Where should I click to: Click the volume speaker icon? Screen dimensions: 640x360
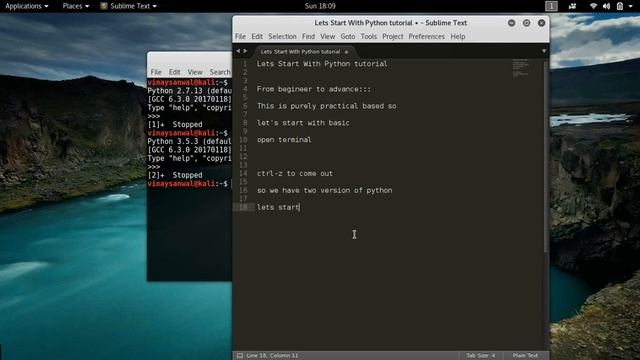point(607,6)
